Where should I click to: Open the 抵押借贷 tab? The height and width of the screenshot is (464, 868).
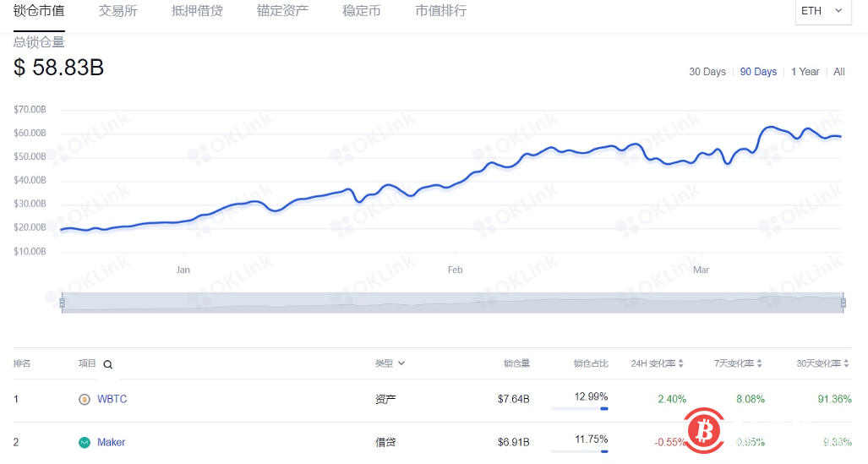coord(197,11)
